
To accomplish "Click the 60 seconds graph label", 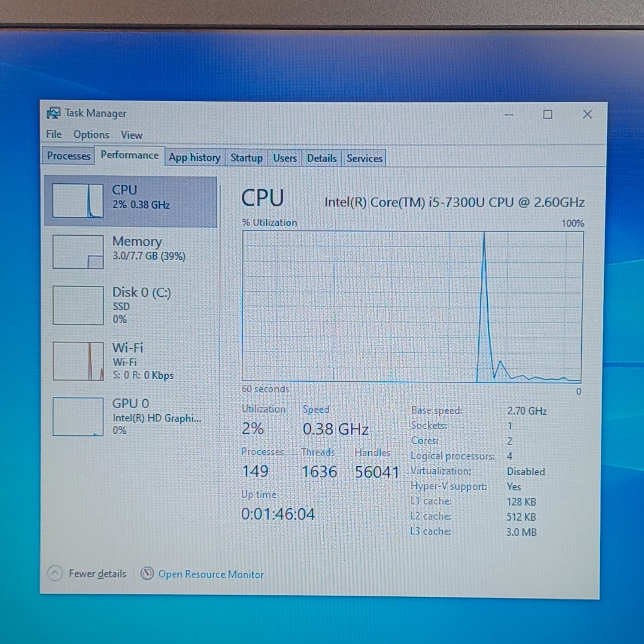I will (x=265, y=389).
